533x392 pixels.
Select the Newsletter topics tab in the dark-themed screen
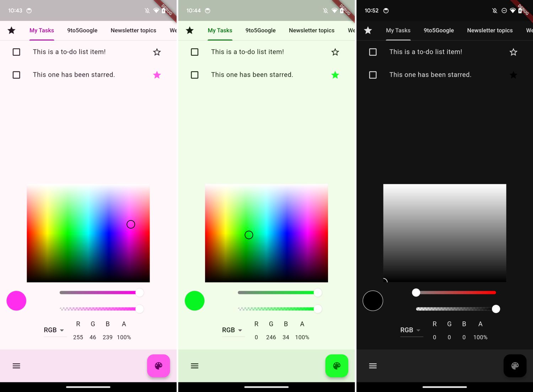click(x=490, y=31)
